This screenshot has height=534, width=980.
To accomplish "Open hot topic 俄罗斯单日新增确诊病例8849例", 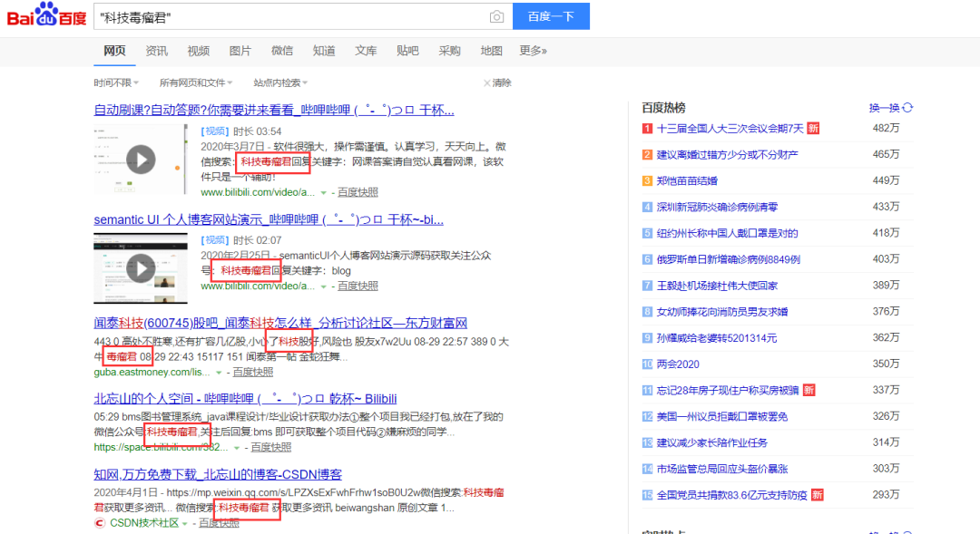I will tap(728, 259).
